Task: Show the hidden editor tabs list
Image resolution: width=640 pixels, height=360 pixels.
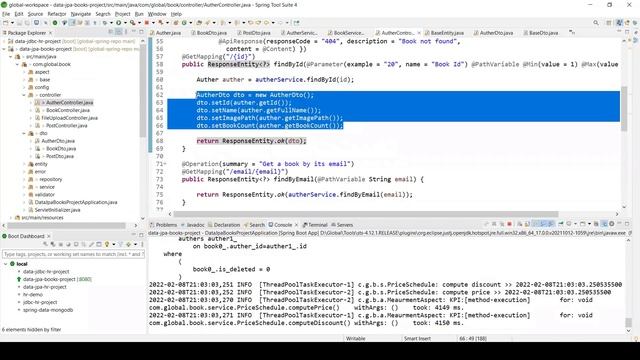Action: point(572,33)
